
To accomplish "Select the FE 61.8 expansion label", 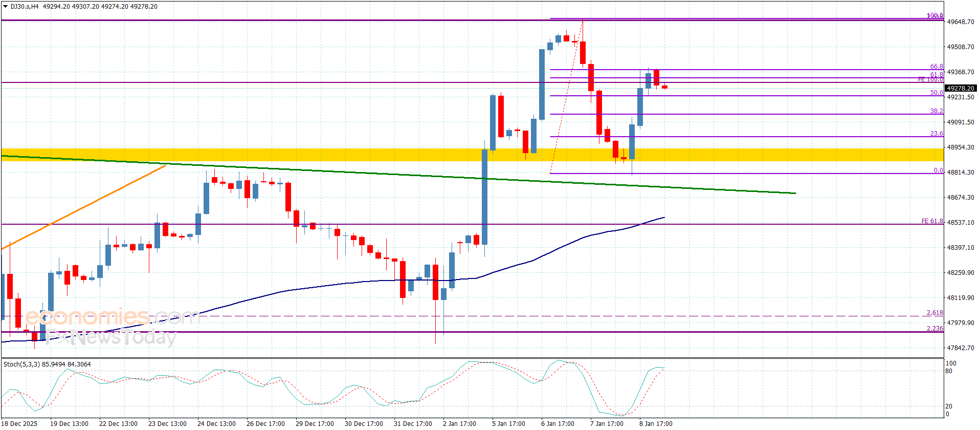I will click(x=932, y=221).
